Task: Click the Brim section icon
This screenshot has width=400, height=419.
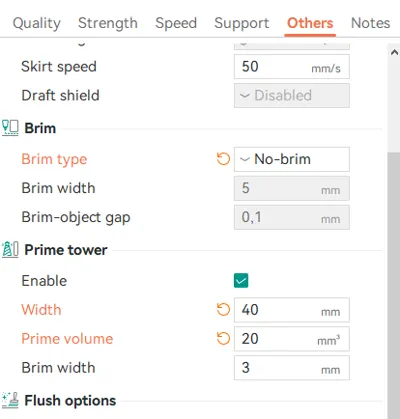Action: 10,128
